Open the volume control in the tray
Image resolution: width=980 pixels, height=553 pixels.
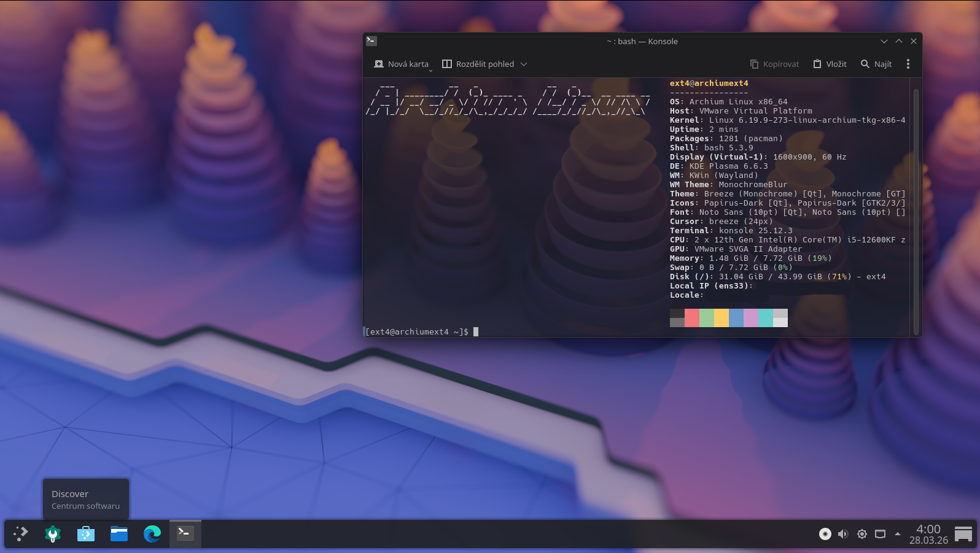coord(843,534)
